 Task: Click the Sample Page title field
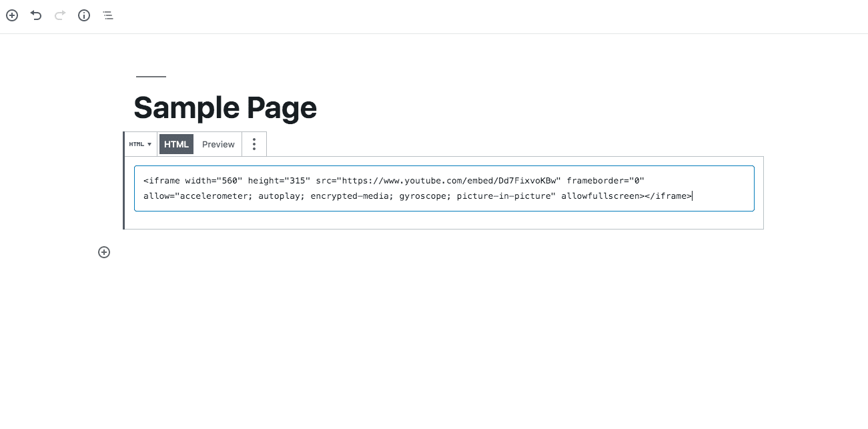pos(226,107)
